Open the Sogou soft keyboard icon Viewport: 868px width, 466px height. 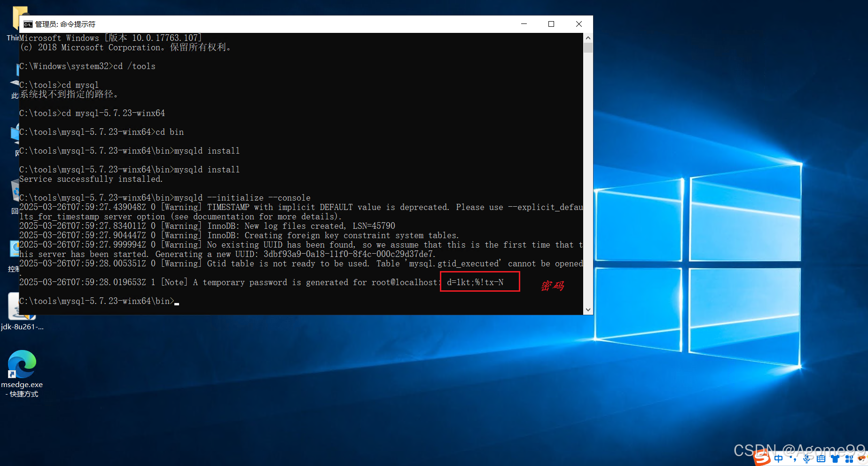point(821,458)
